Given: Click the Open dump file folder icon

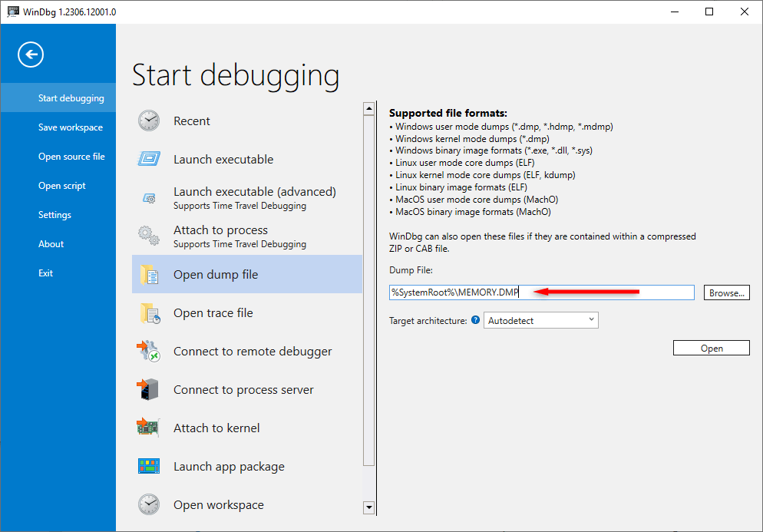Looking at the screenshot, I should click(x=148, y=275).
